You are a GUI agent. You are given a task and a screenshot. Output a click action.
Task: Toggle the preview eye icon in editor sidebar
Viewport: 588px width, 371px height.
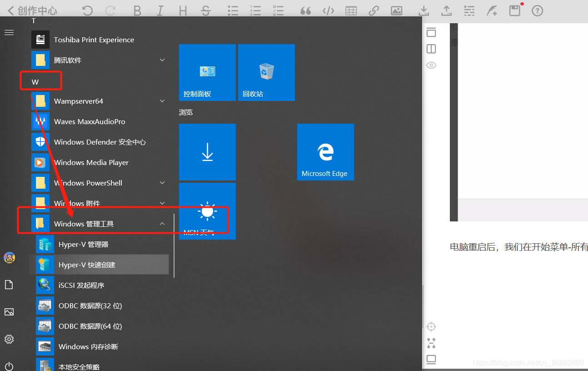pos(431,65)
